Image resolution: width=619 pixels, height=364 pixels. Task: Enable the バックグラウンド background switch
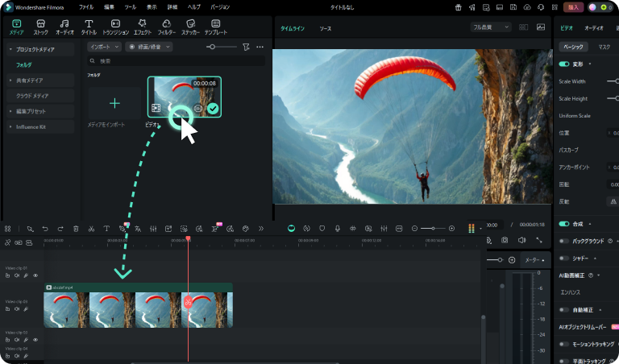click(564, 241)
